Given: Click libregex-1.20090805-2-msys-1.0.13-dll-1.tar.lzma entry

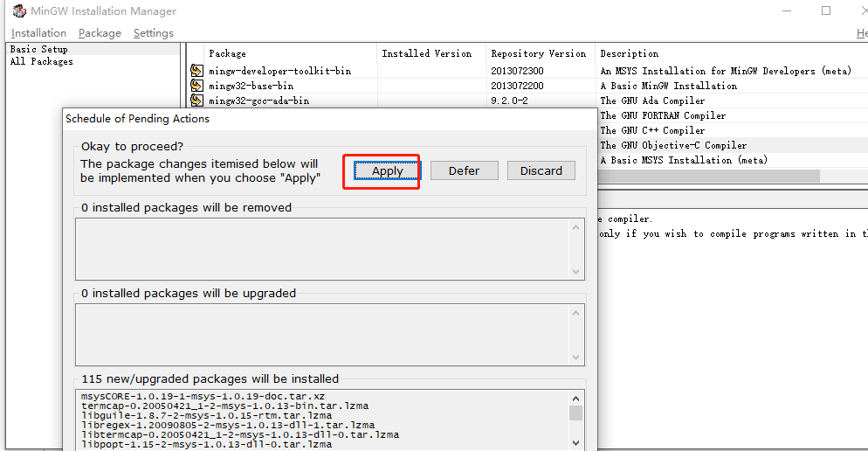Looking at the screenshot, I should coord(228,425).
